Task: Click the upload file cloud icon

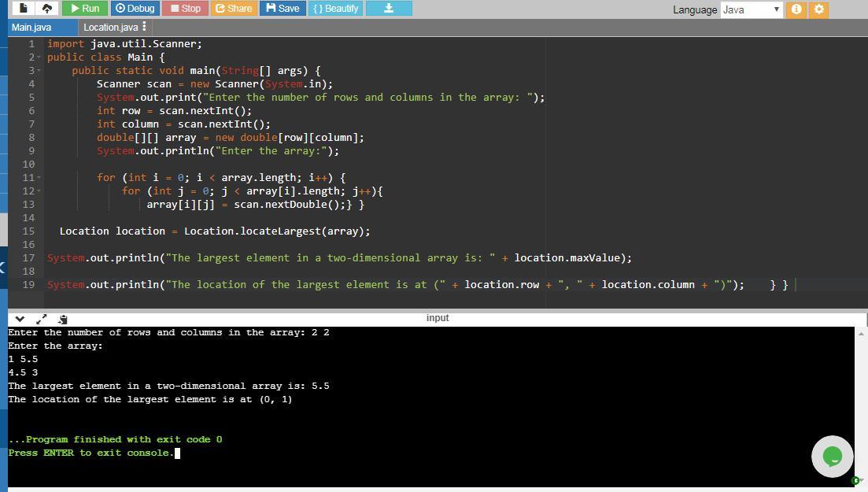Action: click(47, 9)
